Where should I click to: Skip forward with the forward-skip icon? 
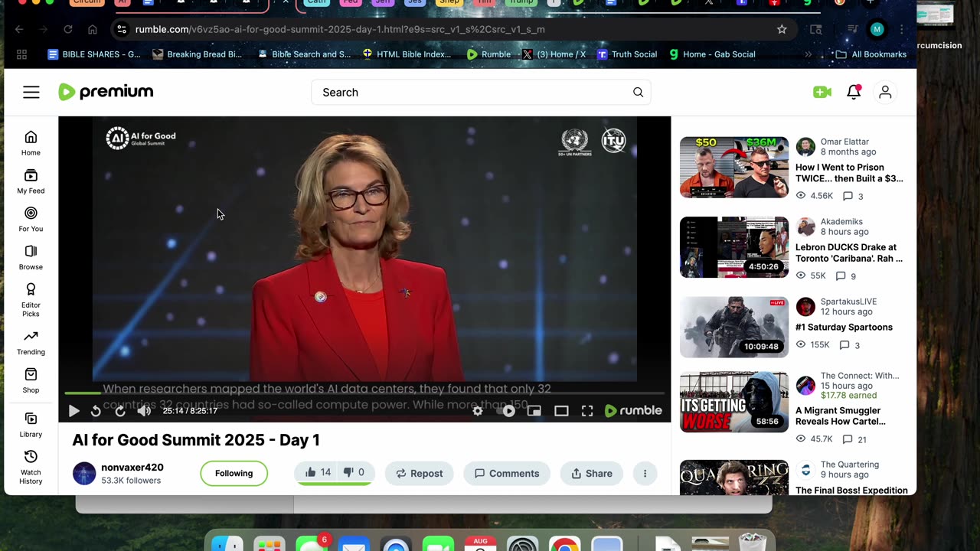click(x=120, y=411)
